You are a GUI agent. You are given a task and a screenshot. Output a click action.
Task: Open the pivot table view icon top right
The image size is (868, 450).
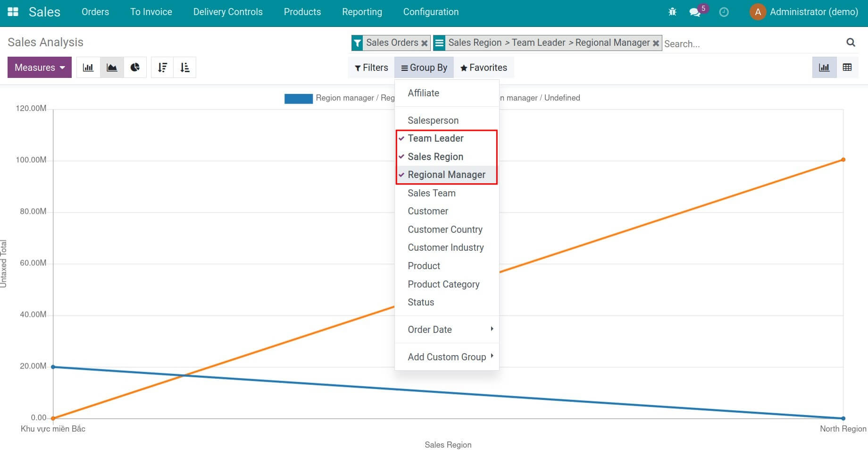point(847,67)
